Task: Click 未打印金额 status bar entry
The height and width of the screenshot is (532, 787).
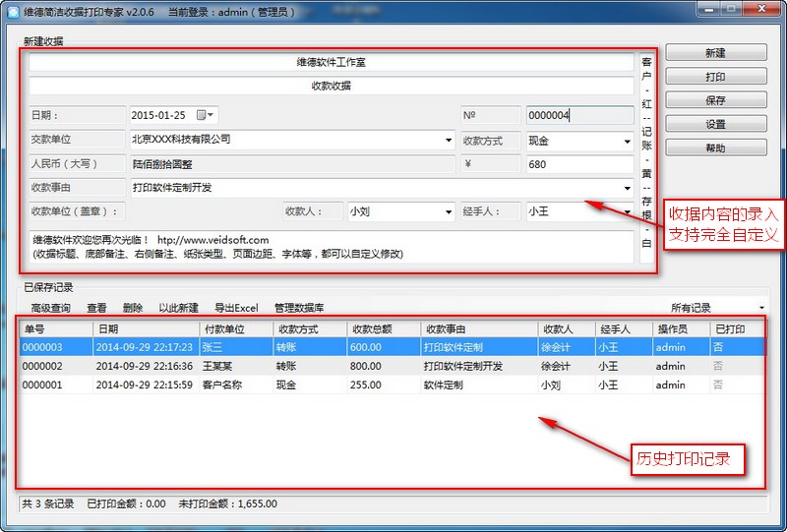Action: 227,503
